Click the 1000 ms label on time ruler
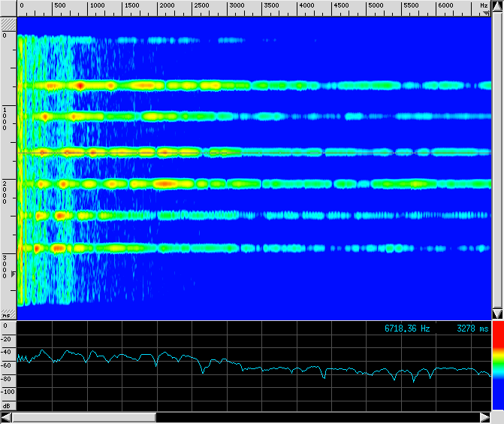The width and height of the screenshot is (504, 424). [x=5, y=118]
